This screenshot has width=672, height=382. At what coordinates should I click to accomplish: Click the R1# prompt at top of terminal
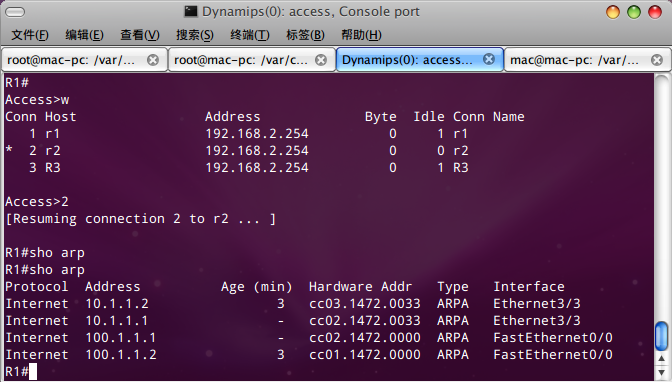tap(17, 83)
